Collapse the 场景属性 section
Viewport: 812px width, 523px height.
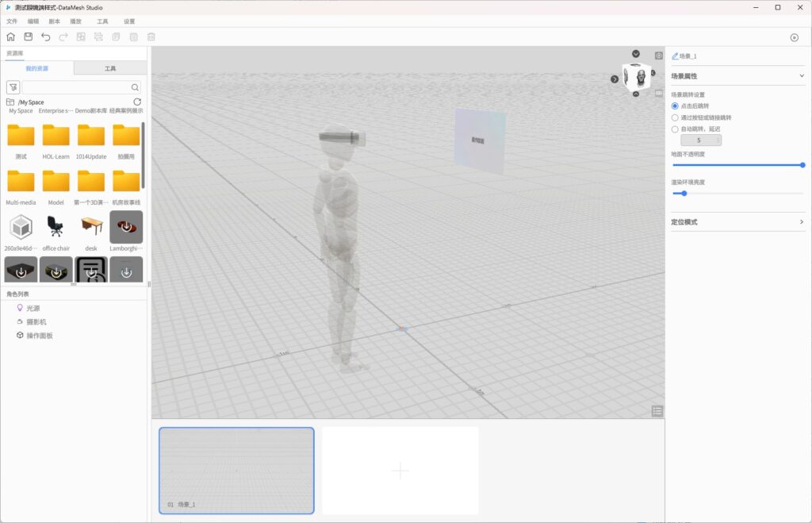click(x=802, y=76)
